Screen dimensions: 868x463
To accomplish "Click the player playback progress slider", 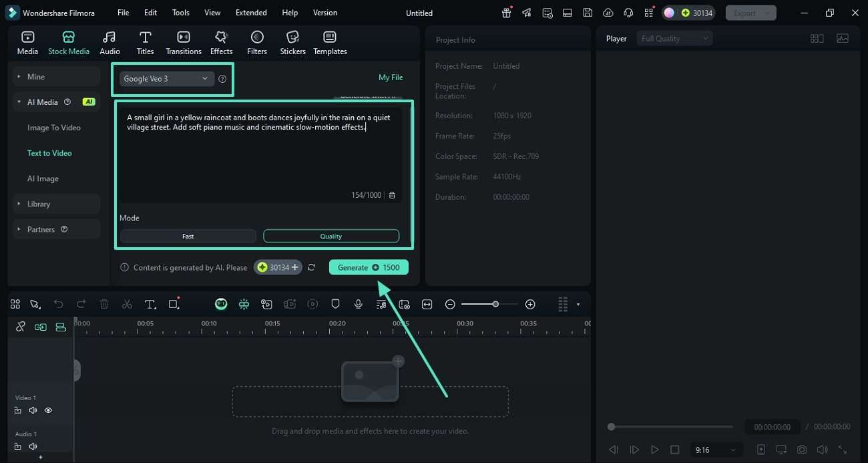I will pyautogui.click(x=670, y=427).
